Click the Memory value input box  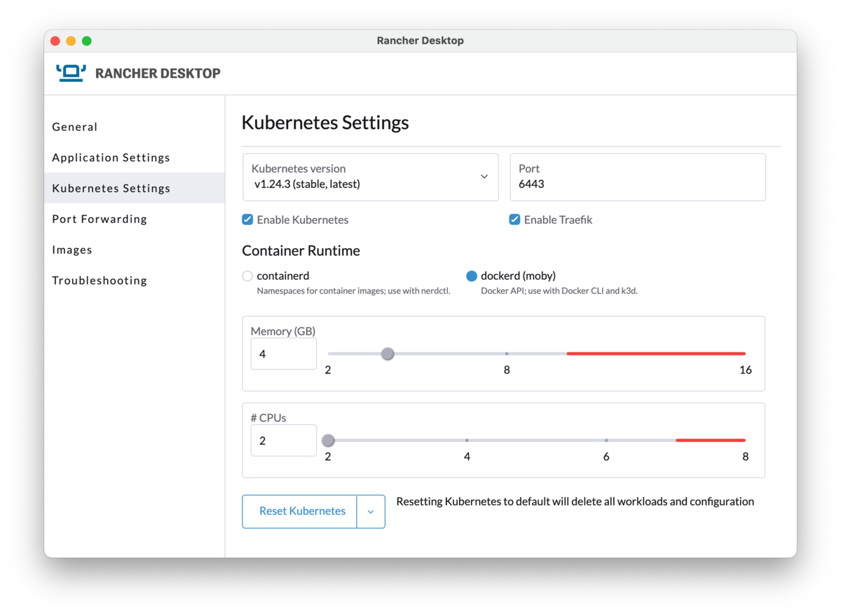pyautogui.click(x=283, y=354)
